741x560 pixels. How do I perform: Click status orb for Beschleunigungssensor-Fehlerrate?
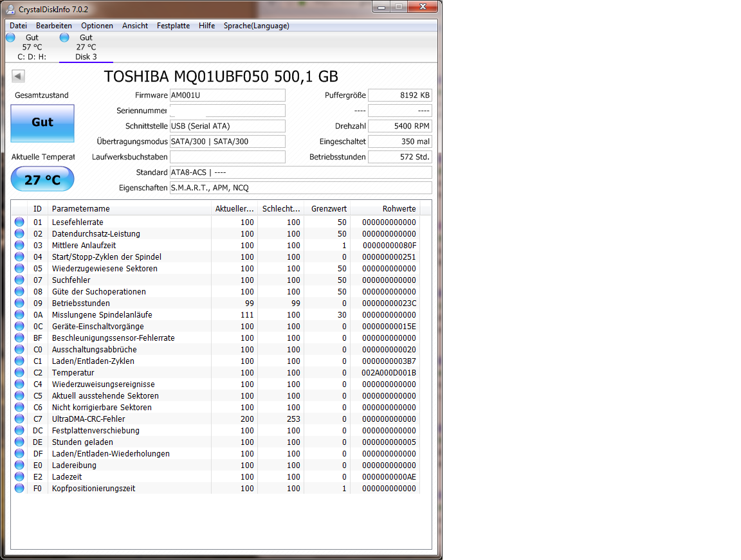(19, 338)
